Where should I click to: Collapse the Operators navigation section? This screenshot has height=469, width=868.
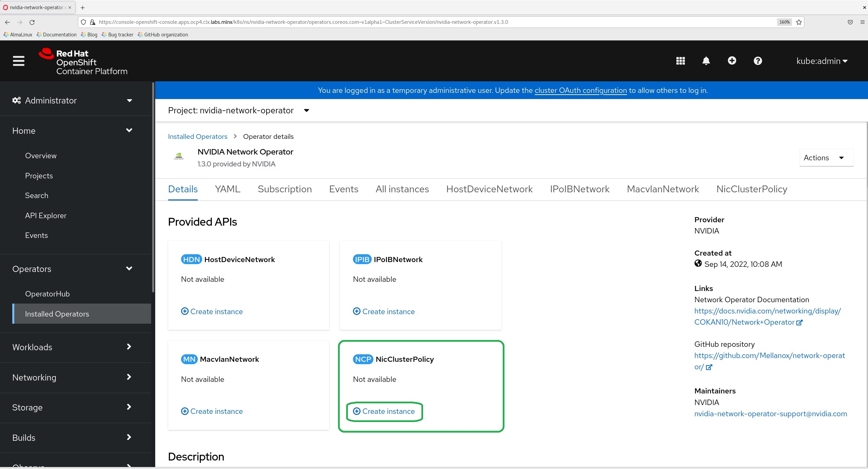click(72, 269)
